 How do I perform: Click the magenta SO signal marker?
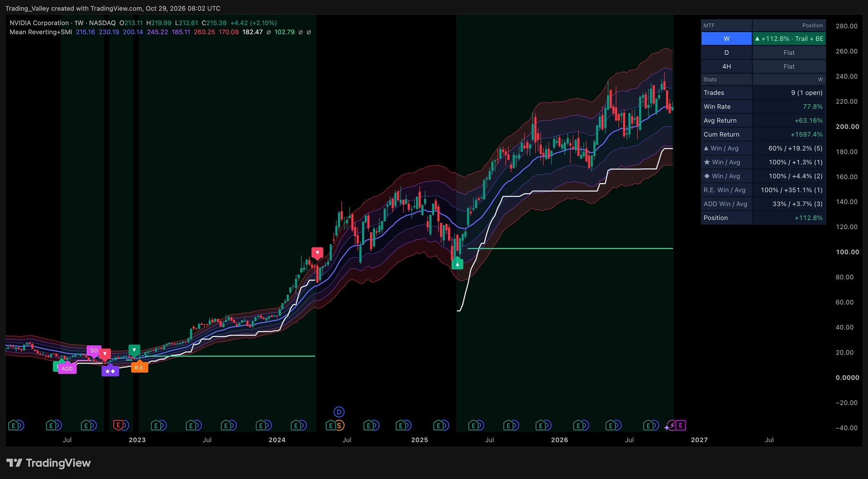click(x=94, y=350)
